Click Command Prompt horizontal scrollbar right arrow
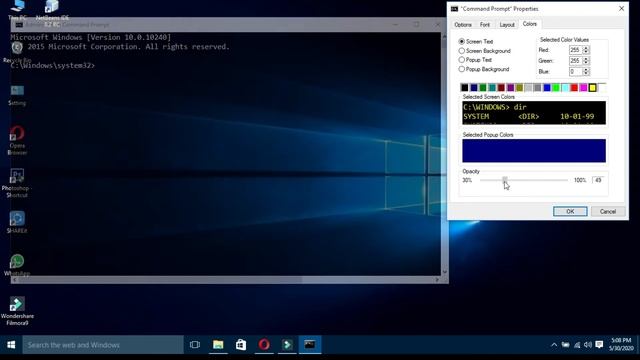Screen dimensions: 640x360 click(x=437, y=280)
